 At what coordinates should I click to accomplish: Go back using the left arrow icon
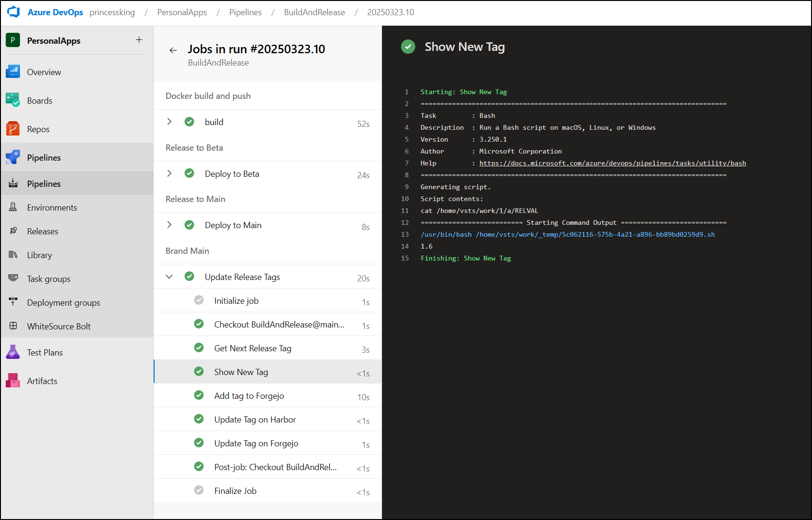173,50
